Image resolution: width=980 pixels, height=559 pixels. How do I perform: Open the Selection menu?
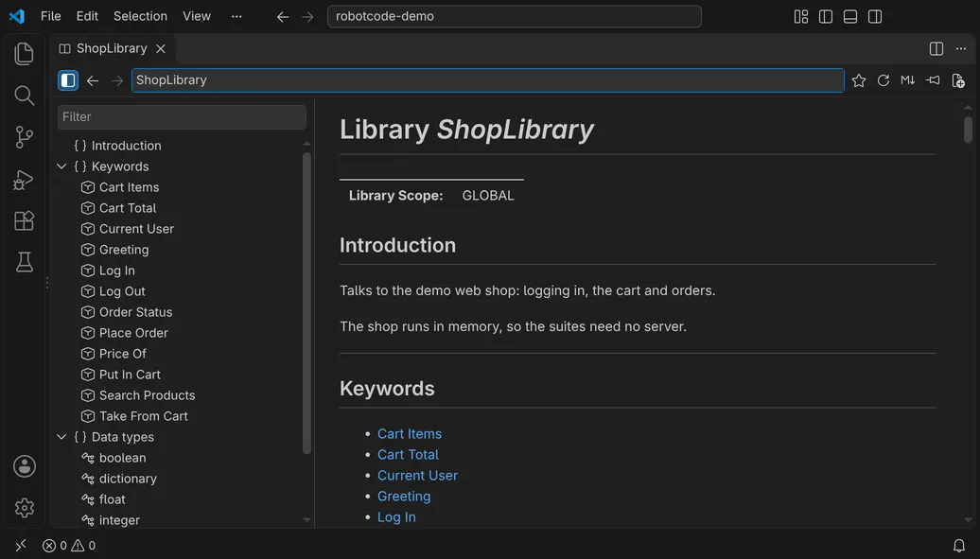coord(140,16)
